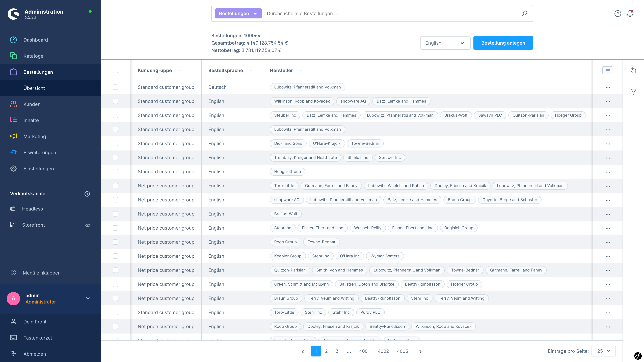Image resolution: width=644 pixels, height=362 pixels.
Task: Add a new sales channel plus icon
Action: 87,194
